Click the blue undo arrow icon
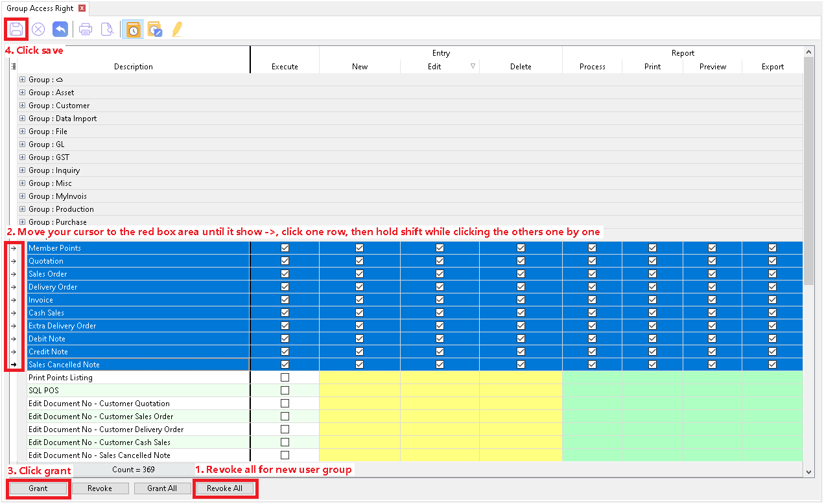This screenshot has height=504, width=824. [x=60, y=29]
